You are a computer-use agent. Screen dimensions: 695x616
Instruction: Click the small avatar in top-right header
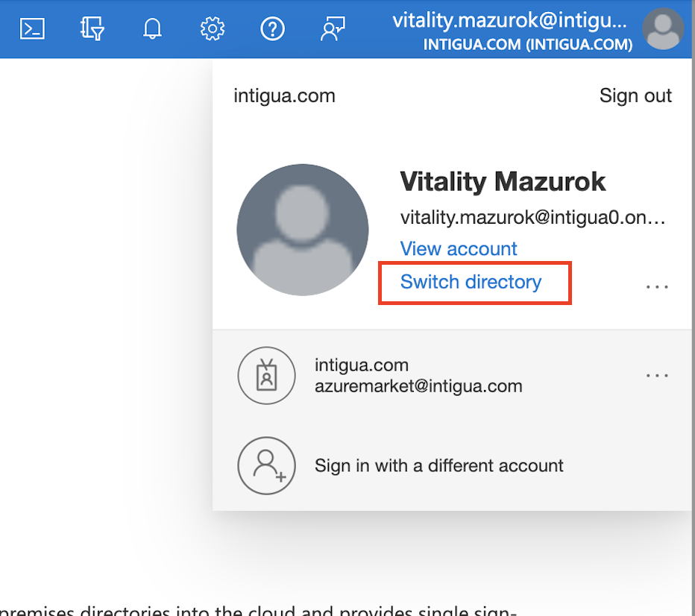pyautogui.click(x=662, y=30)
